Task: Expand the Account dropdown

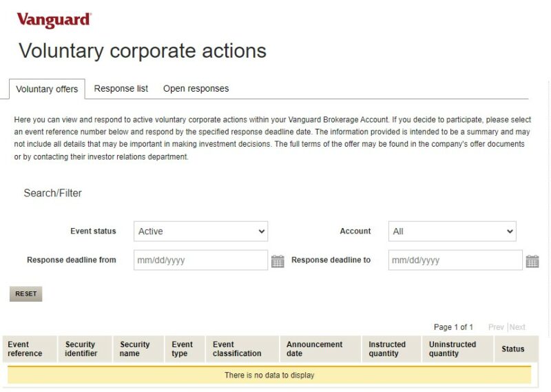Action: 452,231
